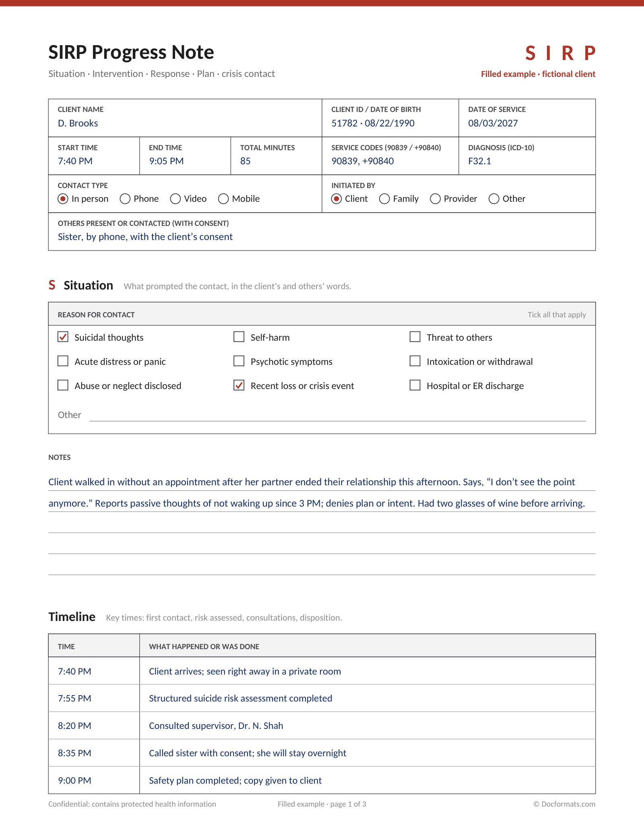This screenshot has width=644, height=834.
Task: Click the WHAT HAPPENED OR WAS DONE header
Action: pyautogui.click(x=204, y=647)
